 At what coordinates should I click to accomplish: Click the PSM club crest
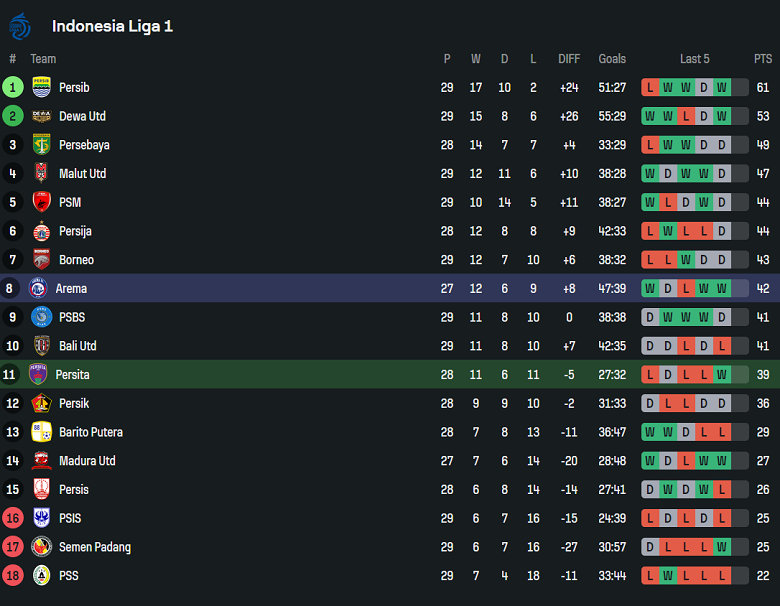tap(41, 202)
